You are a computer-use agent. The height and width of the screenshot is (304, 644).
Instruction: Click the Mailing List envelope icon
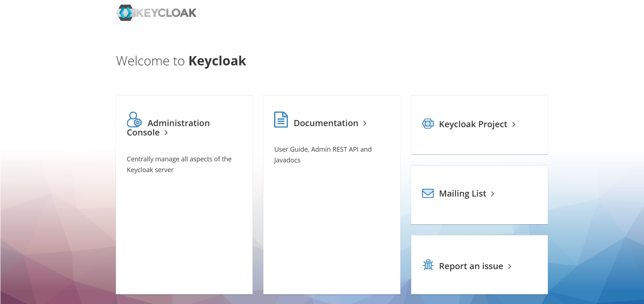coord(428,193)
